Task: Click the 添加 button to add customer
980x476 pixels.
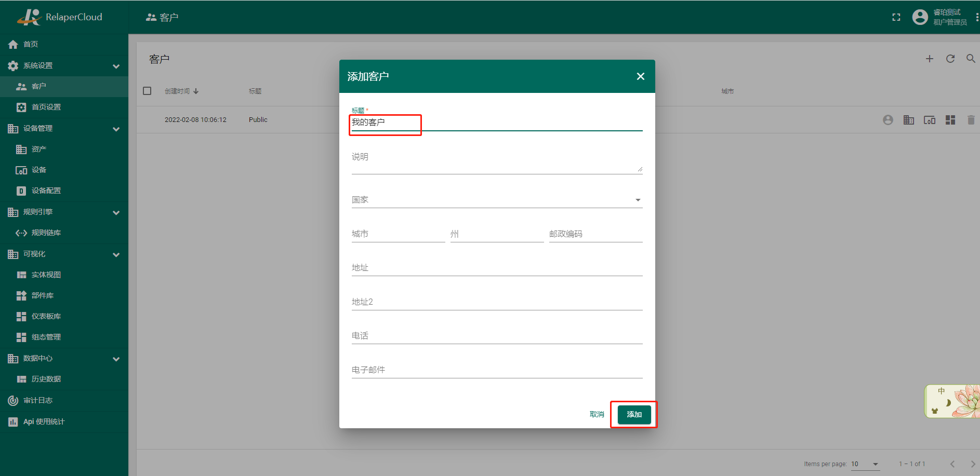Action: pyautogui.click(x=634, y=414)
